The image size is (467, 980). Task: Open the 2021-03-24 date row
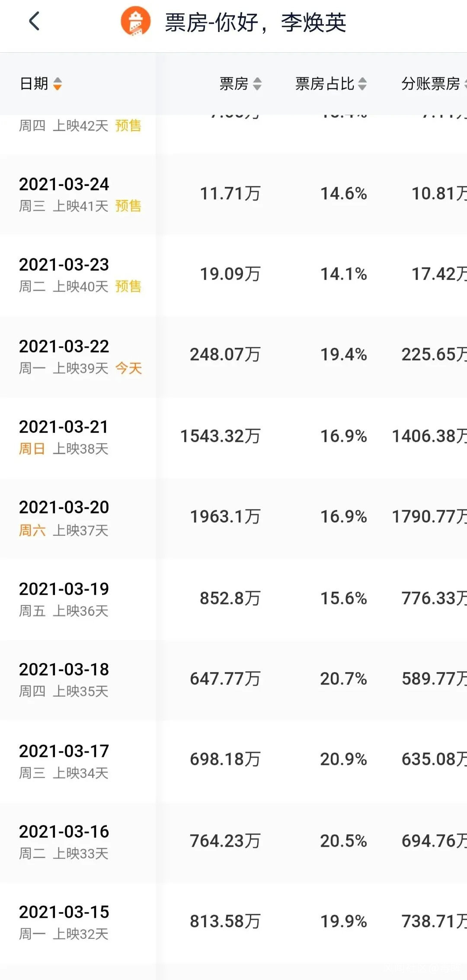[x=64, y=184]
